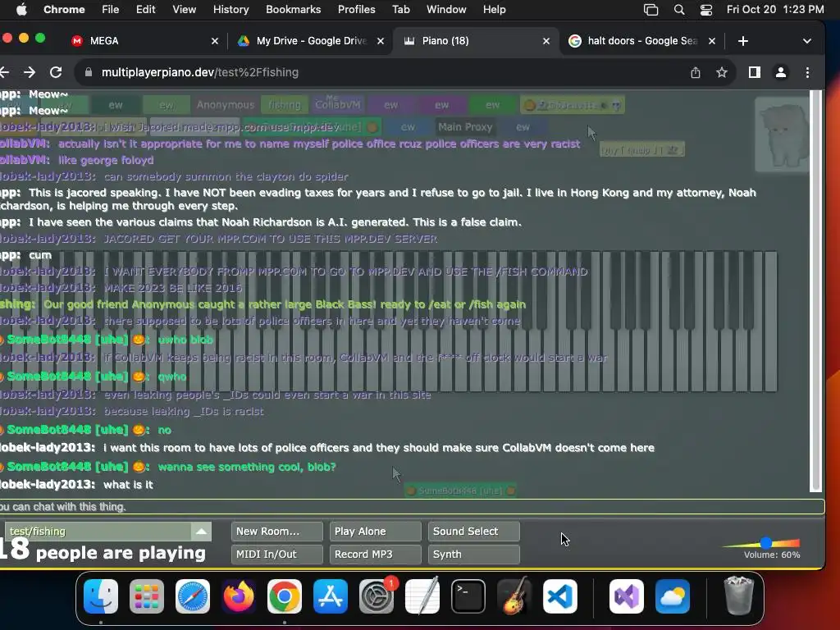Open the Bookmarks menu
840x630 pixels.
click(x=293, y=10)
